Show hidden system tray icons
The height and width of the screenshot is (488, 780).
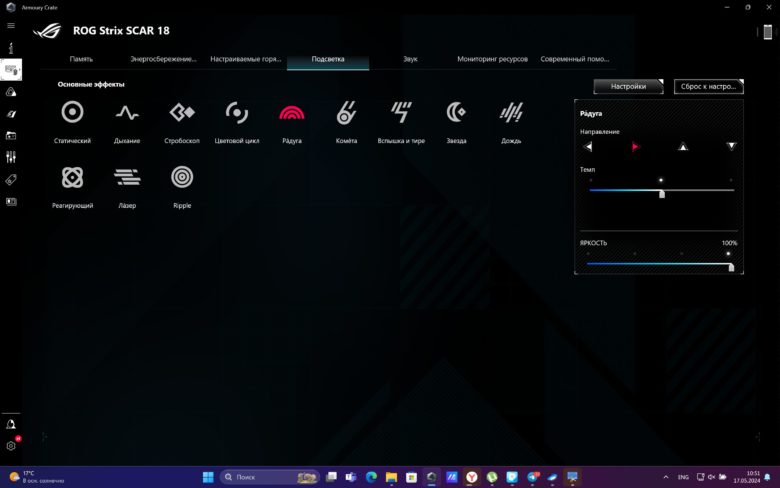pos(666,477)
